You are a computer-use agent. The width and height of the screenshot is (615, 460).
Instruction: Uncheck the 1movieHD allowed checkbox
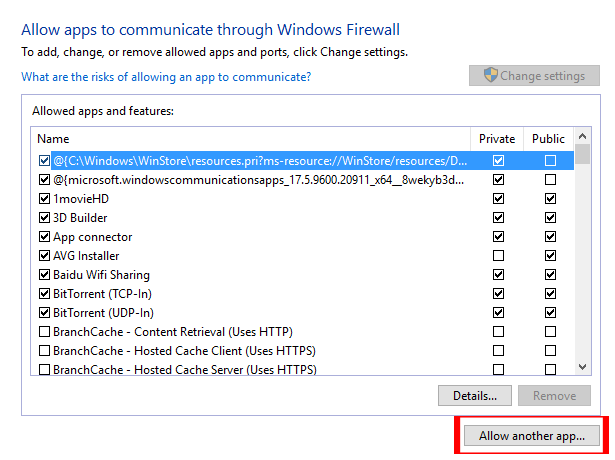point(44,199)
